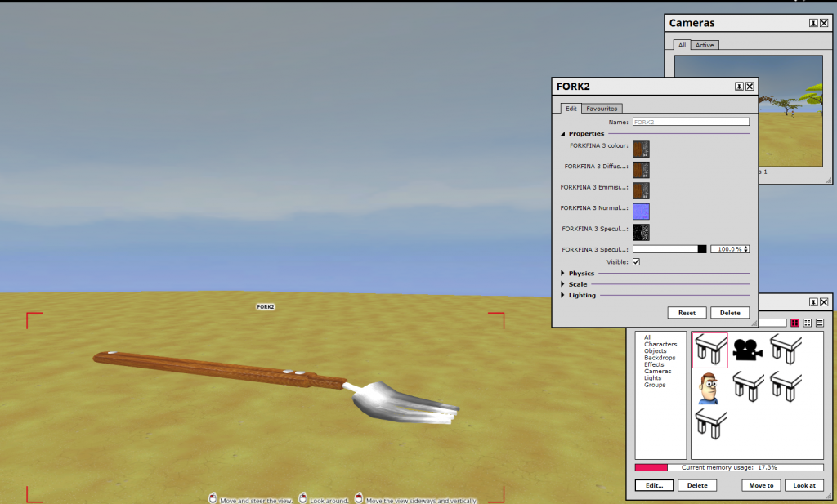Click the 100.0 % specular value stepper
The image size is (837, 504).
pyautogui.click(x=746, y=249)
